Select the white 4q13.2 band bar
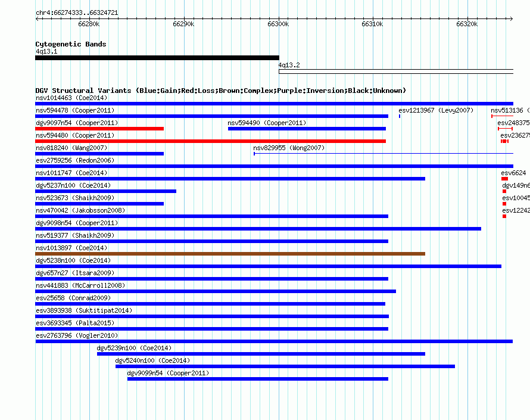 (x=396, y=71)
